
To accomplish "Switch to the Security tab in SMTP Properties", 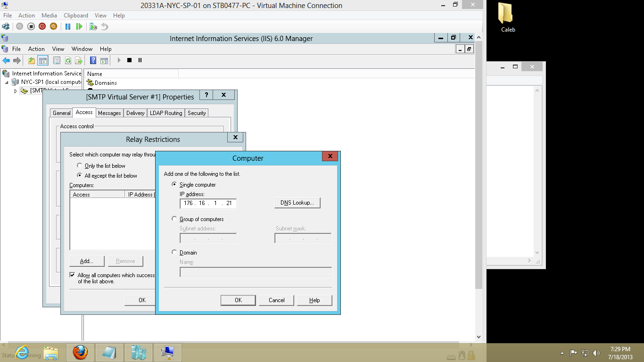I will [197, 113].
